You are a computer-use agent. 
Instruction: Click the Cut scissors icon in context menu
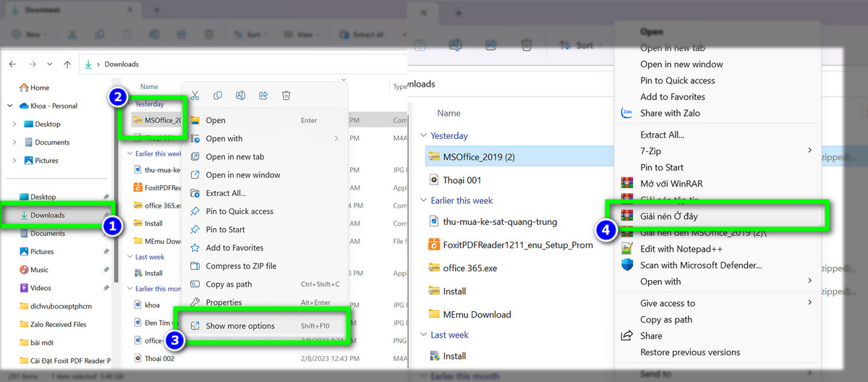point(195,95)
